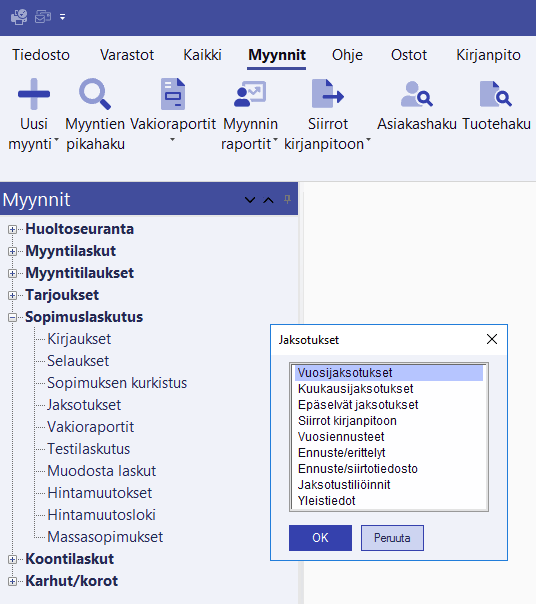Open the Myynnin raportit icon
The width and height of the screenshot is (536, 604).
click(x=250, y=94)
